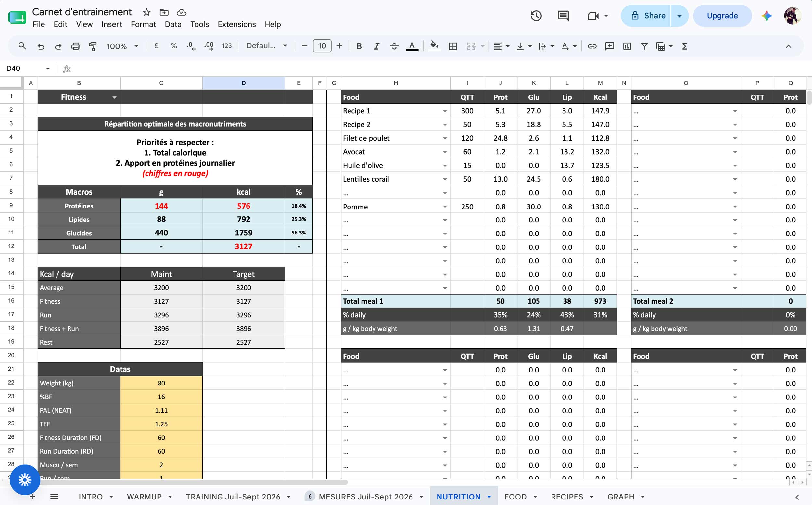
Task: Switch to the FOOD sheet tab
Action: tap(515, 497)
